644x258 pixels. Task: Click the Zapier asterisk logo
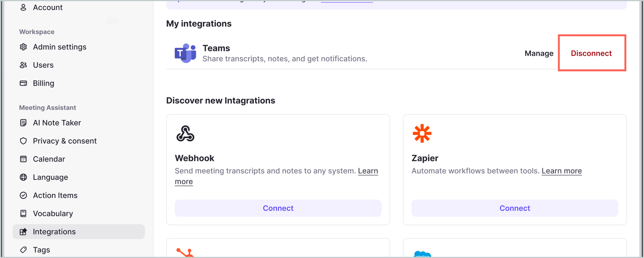(x=422, y=134)
